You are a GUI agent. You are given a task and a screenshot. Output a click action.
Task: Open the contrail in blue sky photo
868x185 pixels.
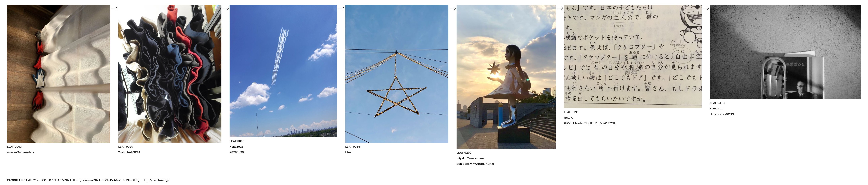283,71
